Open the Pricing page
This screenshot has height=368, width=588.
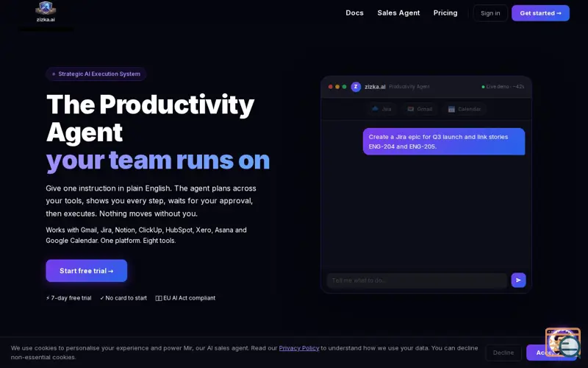tap(445, 13)
